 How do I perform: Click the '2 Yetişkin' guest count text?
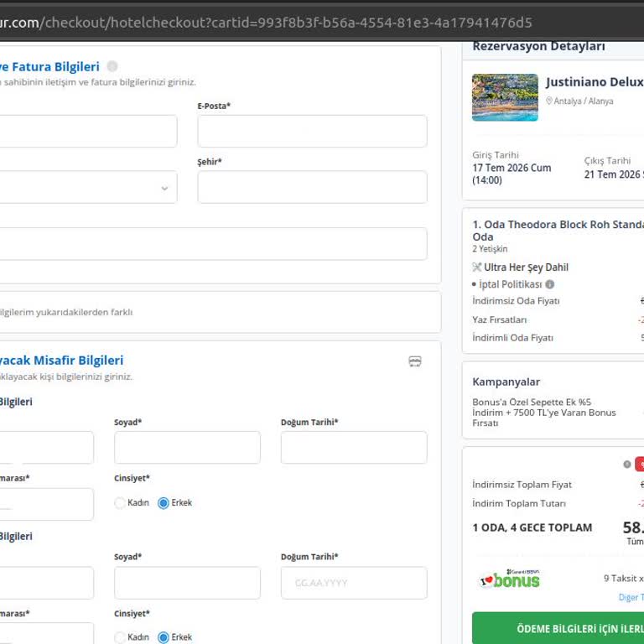point(490,249)
